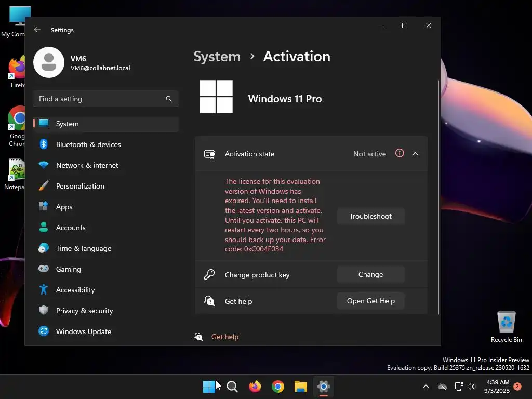Go to Accessibility settings

pyautogui.click(x=106, y=290)
